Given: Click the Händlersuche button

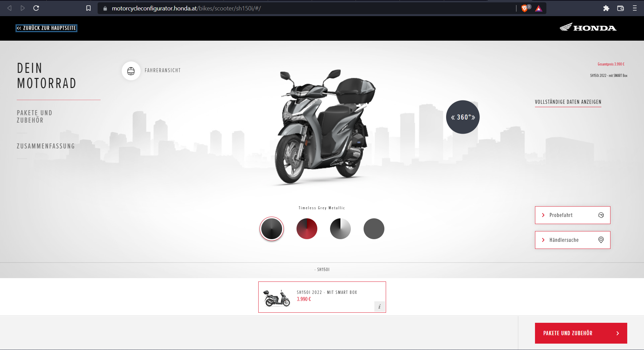Looking at the screenshot, I should [573, 240].
